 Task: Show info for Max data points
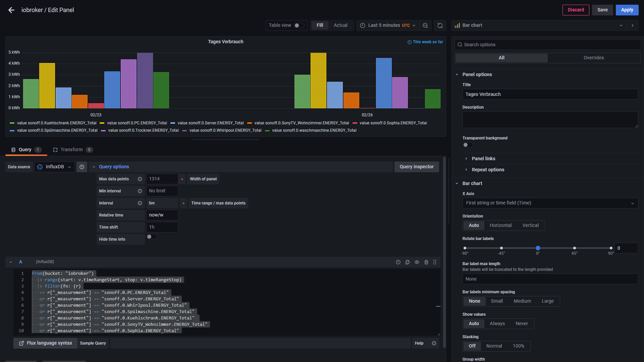coord(140,179)
